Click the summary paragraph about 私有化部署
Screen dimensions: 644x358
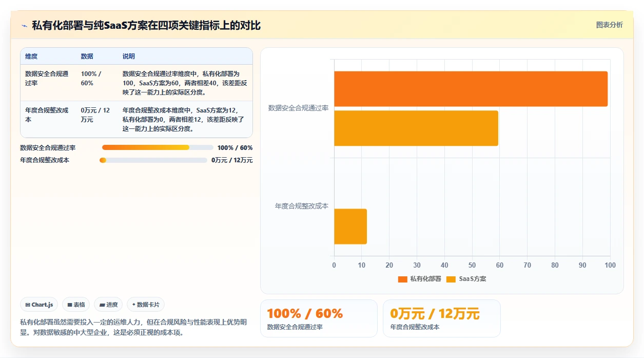tap(134, 327)
